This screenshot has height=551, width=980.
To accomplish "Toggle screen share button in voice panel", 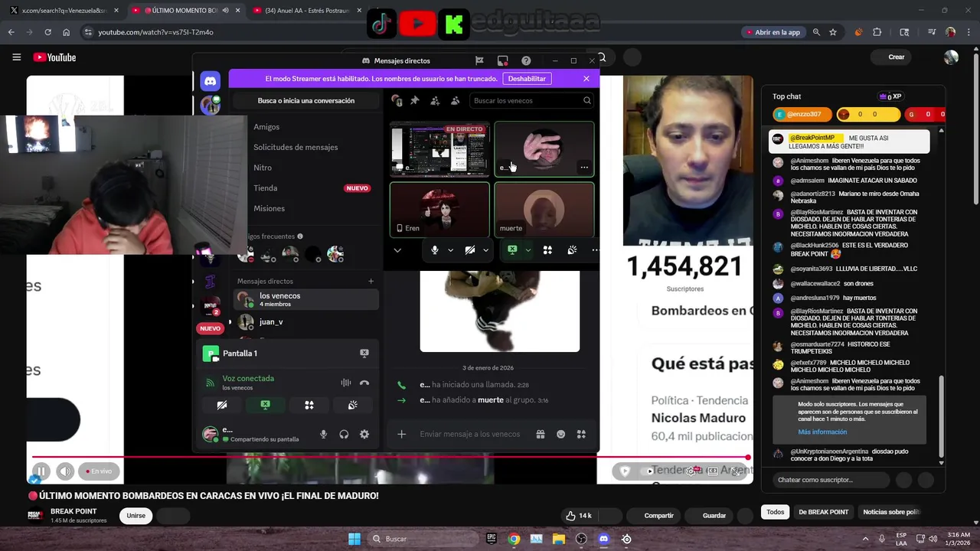I will coord(265,405).
